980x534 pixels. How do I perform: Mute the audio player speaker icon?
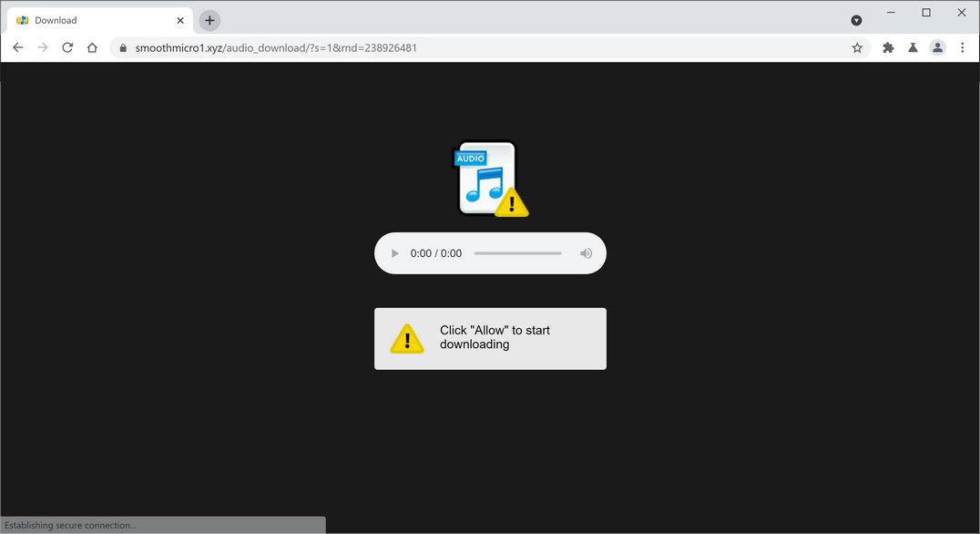click(x=586, y=252)
